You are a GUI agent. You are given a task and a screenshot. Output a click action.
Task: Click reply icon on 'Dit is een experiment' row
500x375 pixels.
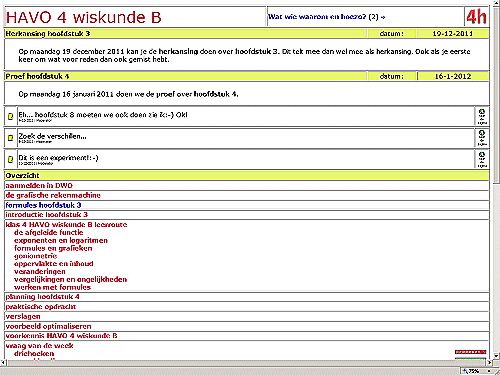(482, 159)
